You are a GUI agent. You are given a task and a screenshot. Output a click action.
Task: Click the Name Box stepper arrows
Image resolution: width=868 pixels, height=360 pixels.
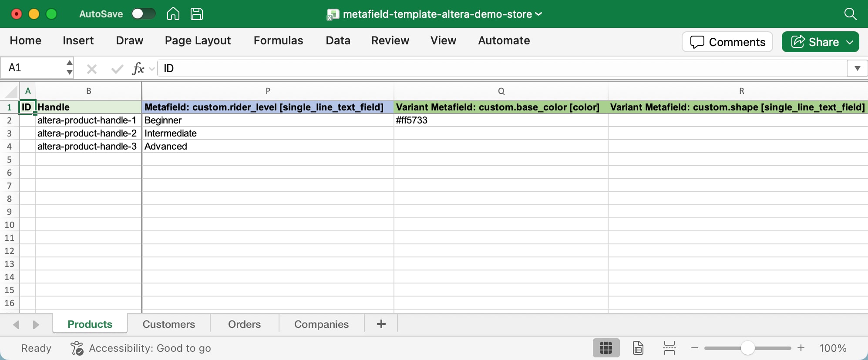(x=69, y=67)
